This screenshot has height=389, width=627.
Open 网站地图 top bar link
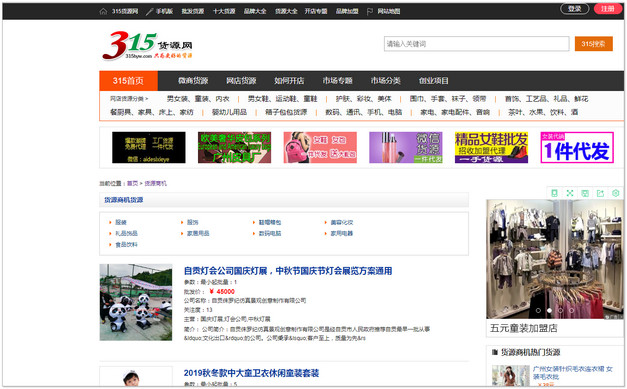(389, 11)
